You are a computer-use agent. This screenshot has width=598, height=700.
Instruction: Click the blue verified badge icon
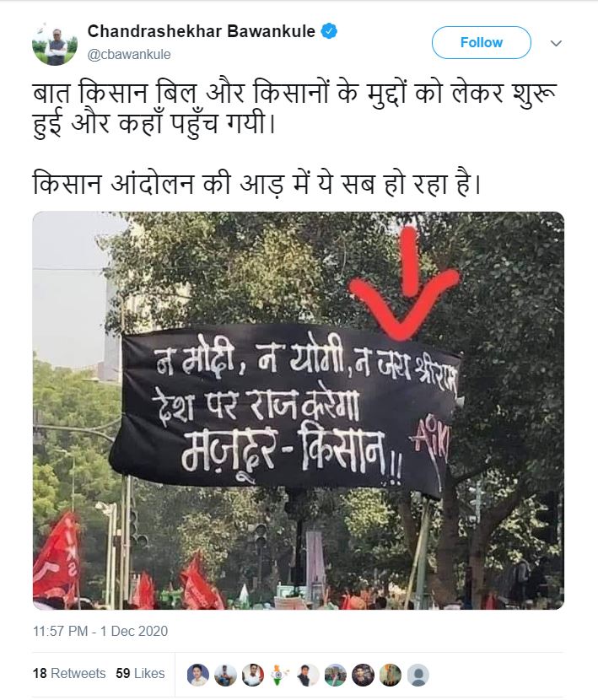330,31
